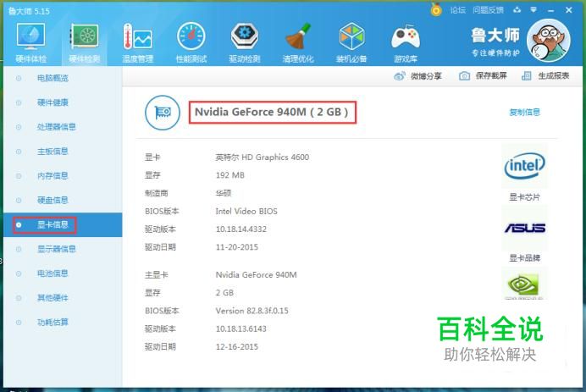Open the skin changer icon in title bar
This screenshot has width=586, height=392.
[x=517, y=10]
